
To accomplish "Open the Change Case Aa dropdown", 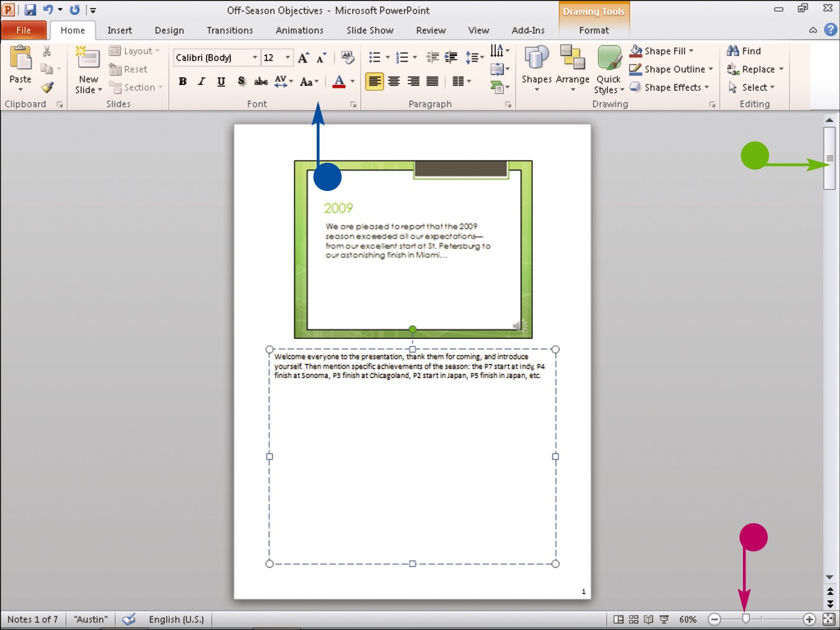I will click(x=309, y=81).
